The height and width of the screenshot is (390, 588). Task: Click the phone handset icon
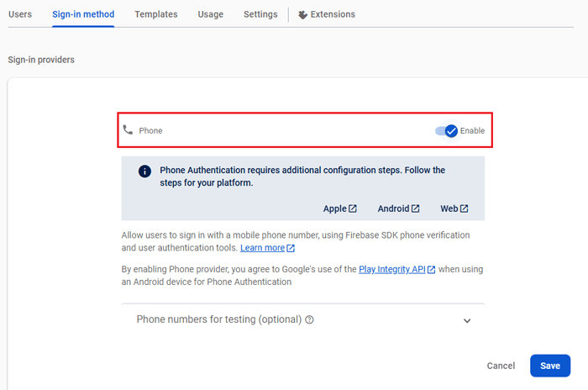[x=128, y=130]
